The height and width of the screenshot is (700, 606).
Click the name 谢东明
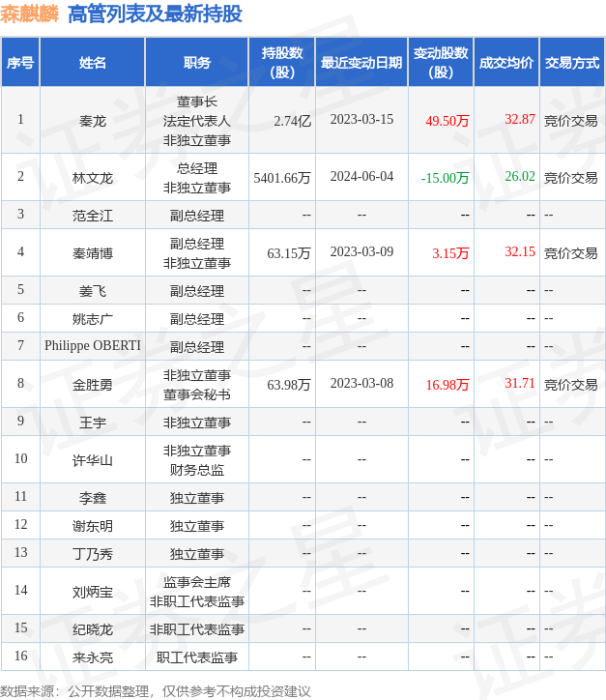93,526
